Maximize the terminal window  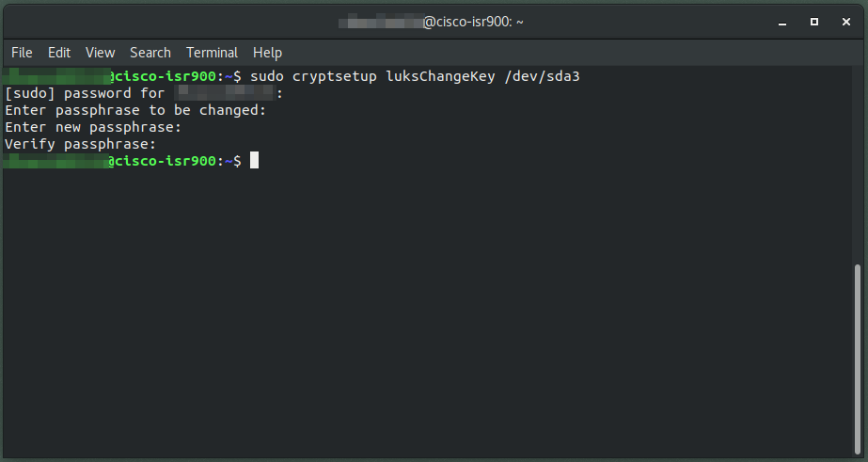(814, 22)
